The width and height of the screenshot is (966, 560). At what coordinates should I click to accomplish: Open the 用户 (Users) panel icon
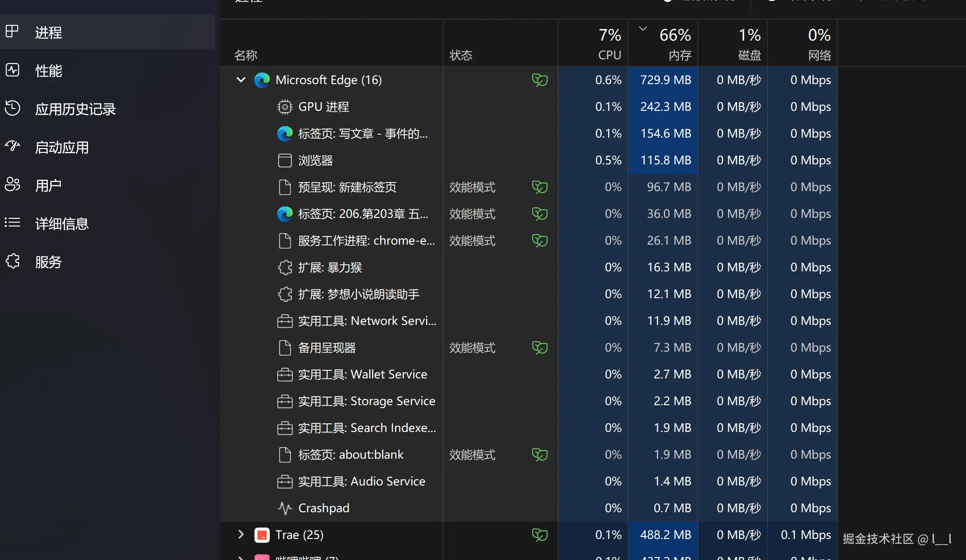tap(13, 185)
